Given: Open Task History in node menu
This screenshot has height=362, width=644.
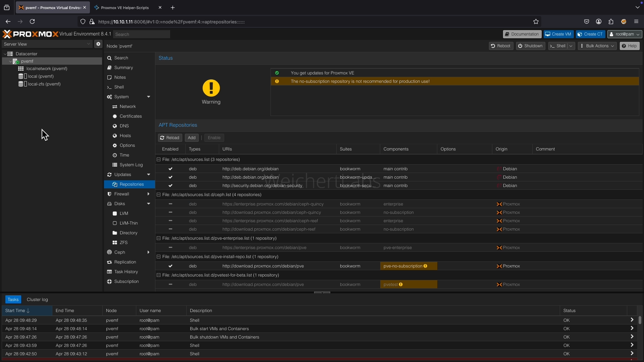Looking at the screenshot, I should (x=126, y=272).
